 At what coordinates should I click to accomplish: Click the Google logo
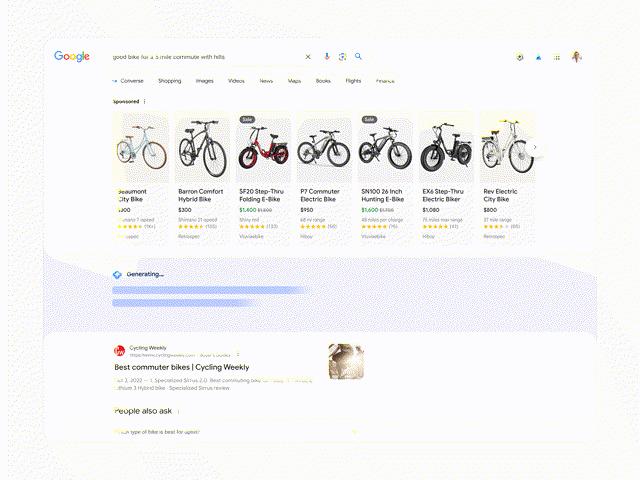coord(72,56)
